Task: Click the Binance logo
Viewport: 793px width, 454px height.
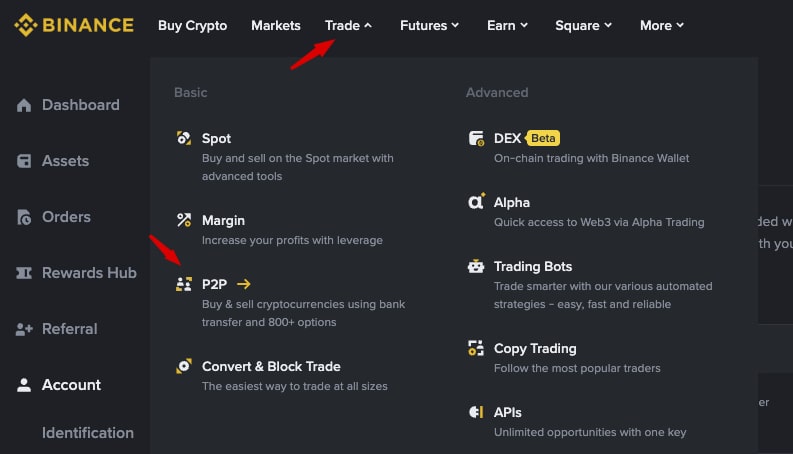Action: click(x=74, y=25)
